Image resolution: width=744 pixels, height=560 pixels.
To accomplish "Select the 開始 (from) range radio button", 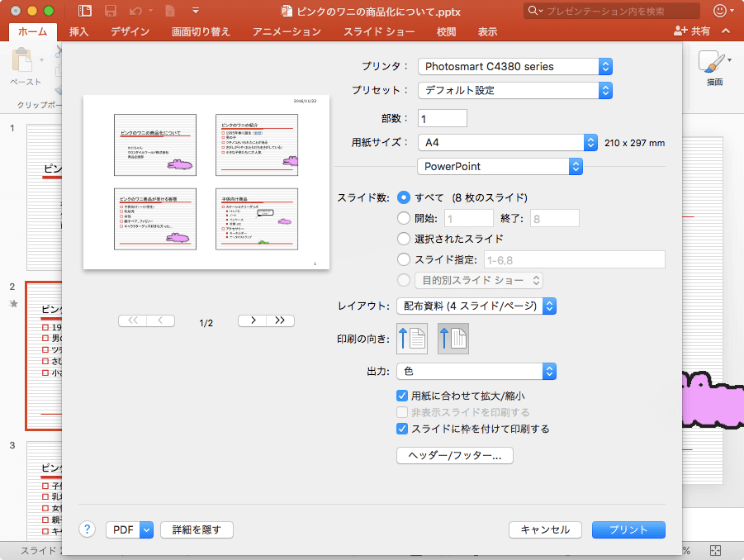I will (x=403, y=218).
